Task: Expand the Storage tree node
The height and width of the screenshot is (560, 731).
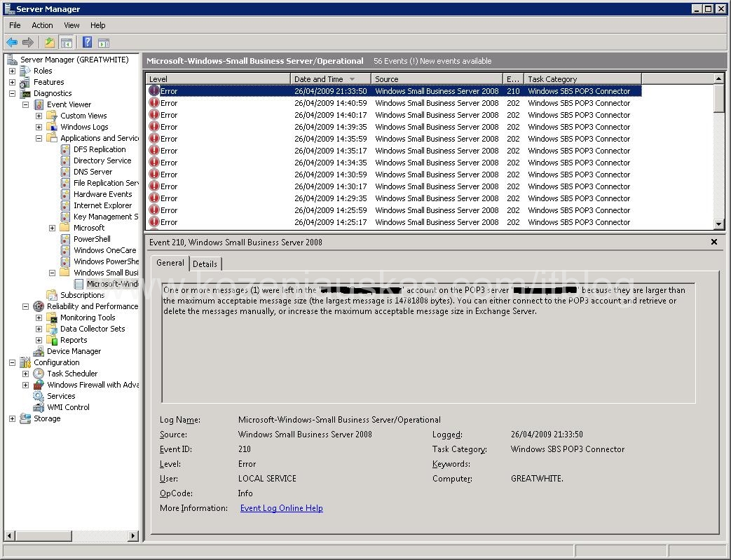Action: coord(13,418)
